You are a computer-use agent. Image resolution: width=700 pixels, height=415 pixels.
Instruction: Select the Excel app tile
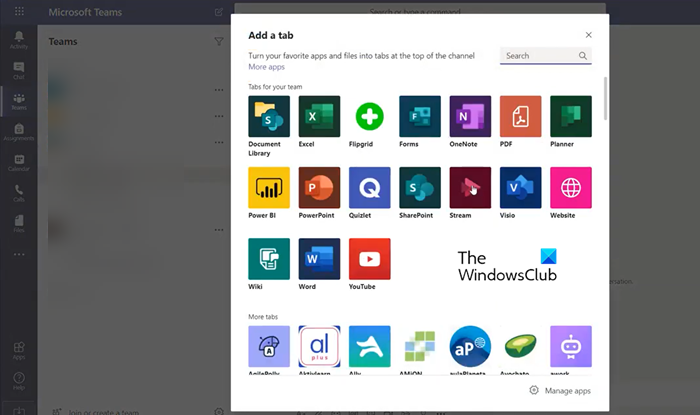[319, 116]
